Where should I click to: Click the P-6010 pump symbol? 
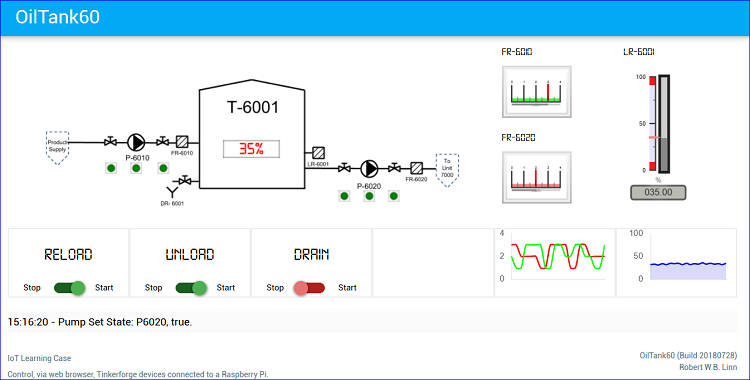(136, 142)
